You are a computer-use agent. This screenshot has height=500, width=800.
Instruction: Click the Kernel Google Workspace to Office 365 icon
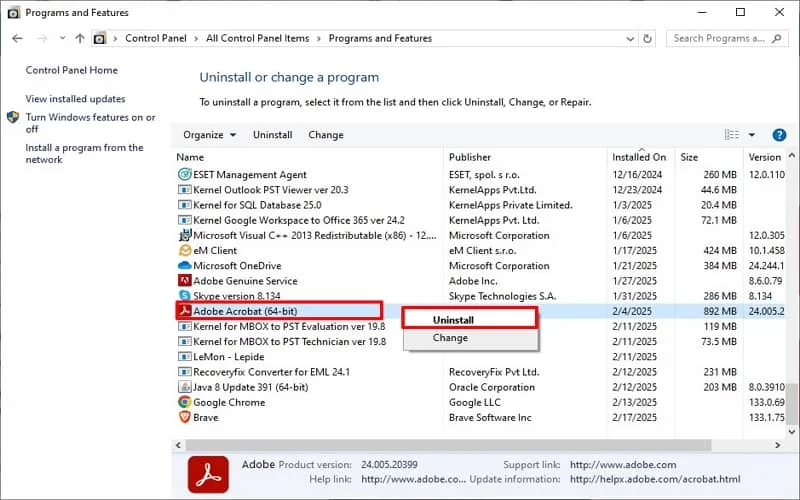[x=184, y=220]
